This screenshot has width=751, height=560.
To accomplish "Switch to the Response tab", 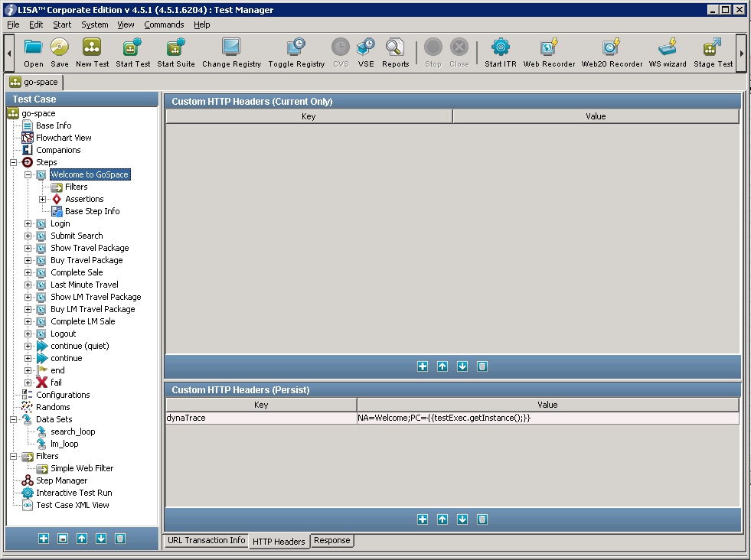I will [332, 540].
